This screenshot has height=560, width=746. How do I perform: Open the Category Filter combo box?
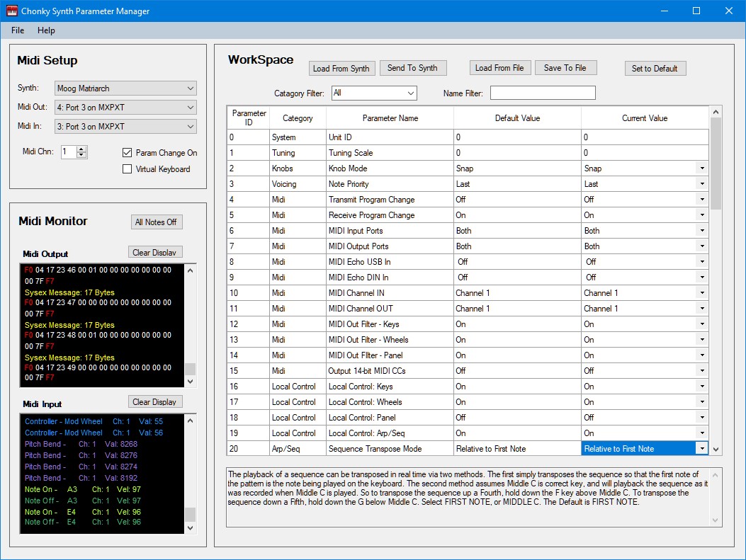(x=374, y=93)
